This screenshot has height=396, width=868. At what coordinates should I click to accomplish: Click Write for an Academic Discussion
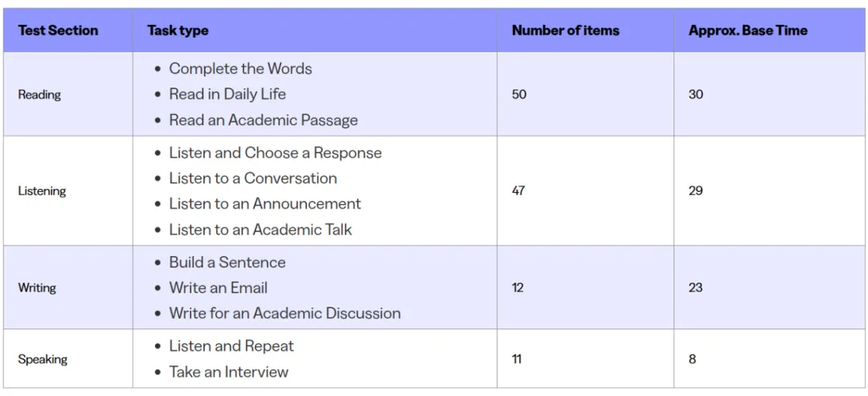click(285, 313)
